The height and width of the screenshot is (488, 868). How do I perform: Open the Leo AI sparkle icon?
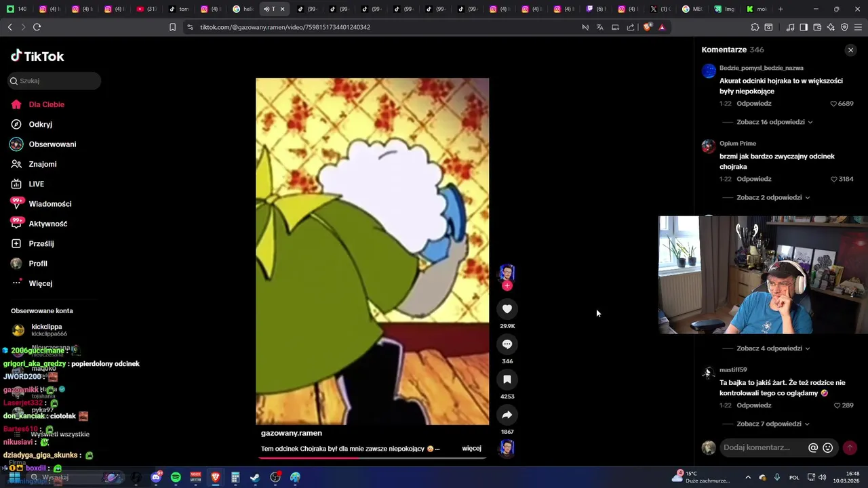coord(831,27)
